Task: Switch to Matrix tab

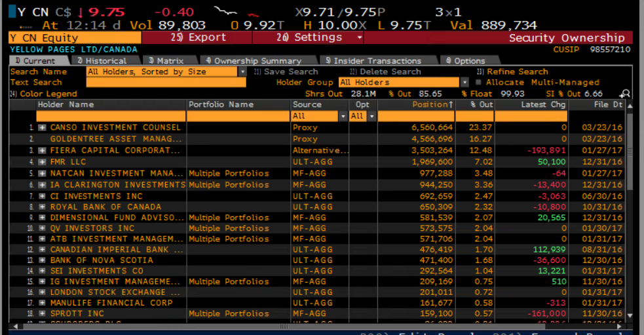Action: click(x=169, y=61)
